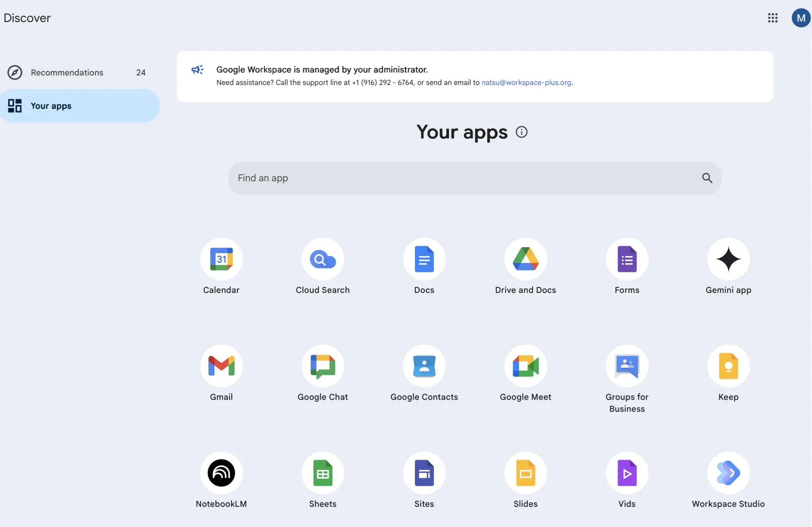
Task: Open the Google Contacts icon
Action: (424, 366)
